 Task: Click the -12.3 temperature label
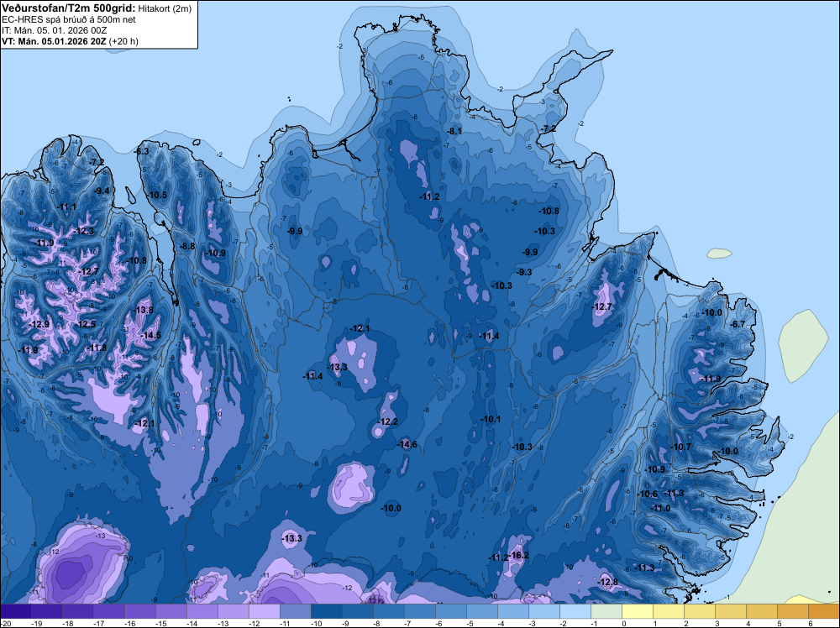coord(84,231)
